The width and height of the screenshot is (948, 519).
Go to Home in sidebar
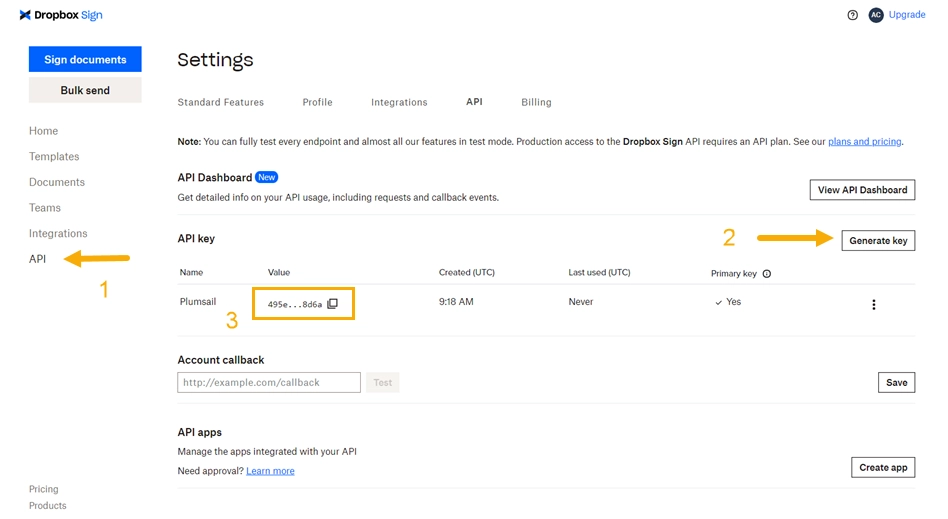[44, 131]
